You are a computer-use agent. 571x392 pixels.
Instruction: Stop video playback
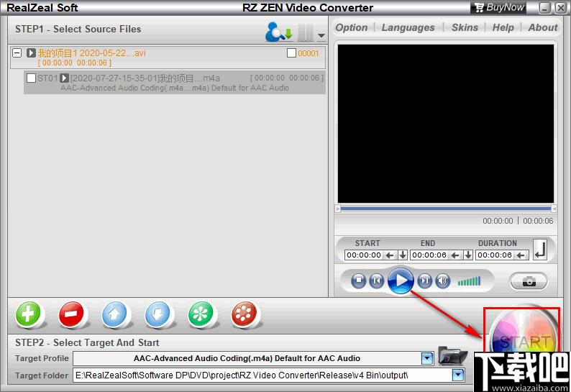[x=359, y=281]
